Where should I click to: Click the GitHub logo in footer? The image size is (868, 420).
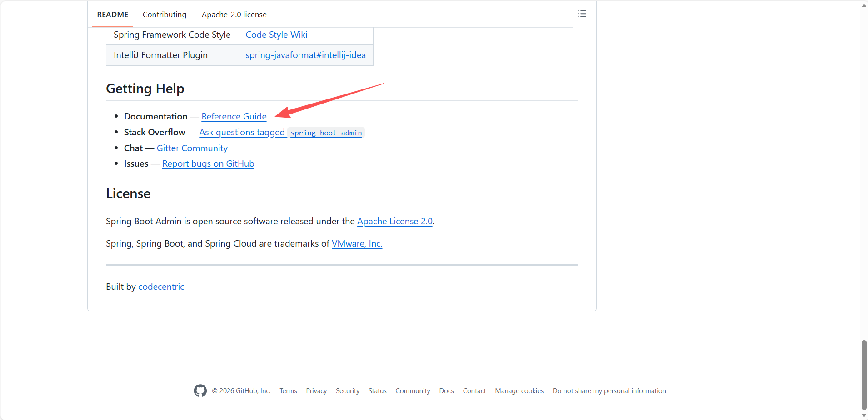[200, 390]
